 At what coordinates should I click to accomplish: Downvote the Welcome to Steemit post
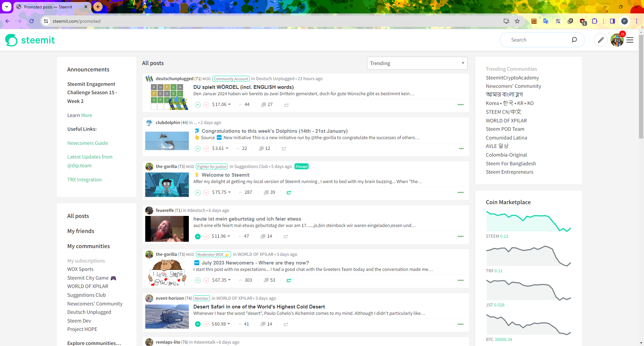tap(206, 192)
